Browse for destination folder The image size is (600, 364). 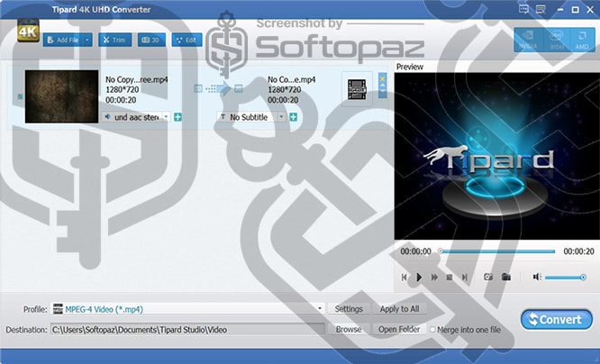tap(349, 330)
